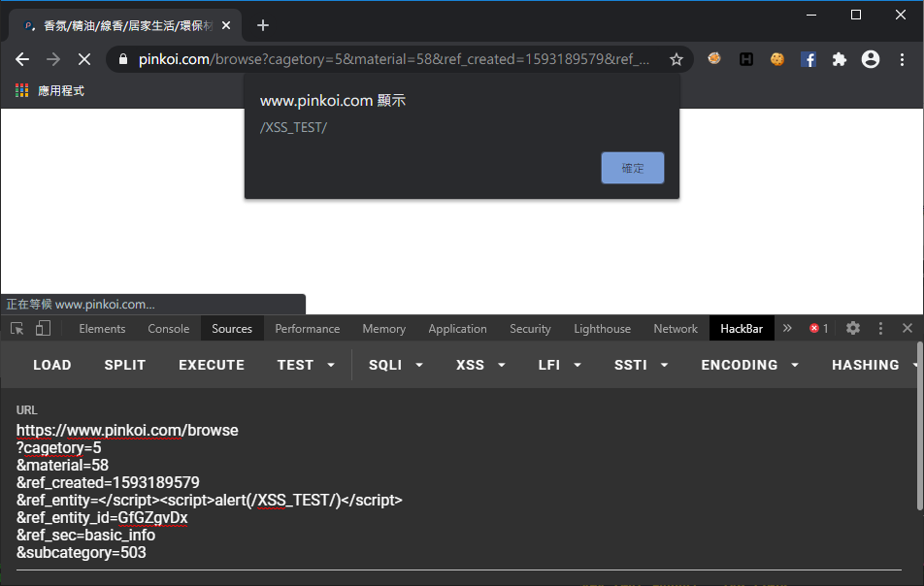This screenshot has width=924, height=586.
Task: Open the Memory tab
Action: (x=383, y=329)
